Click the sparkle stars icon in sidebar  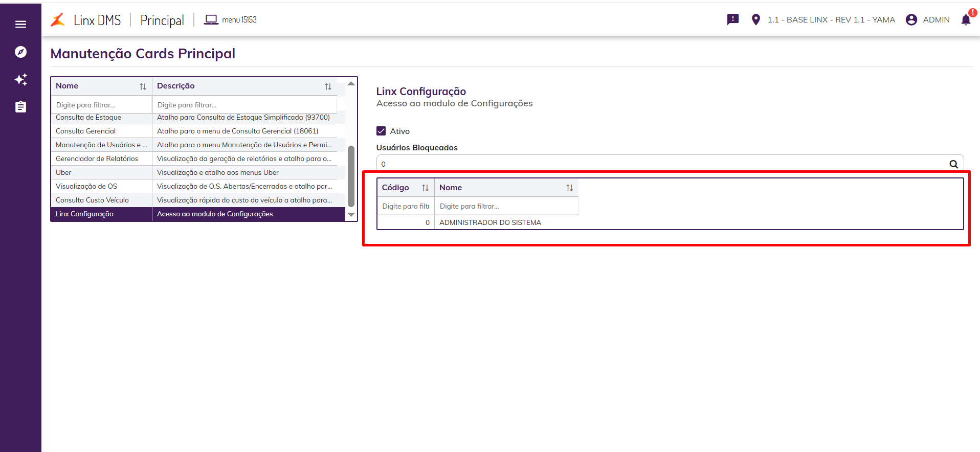20,79
